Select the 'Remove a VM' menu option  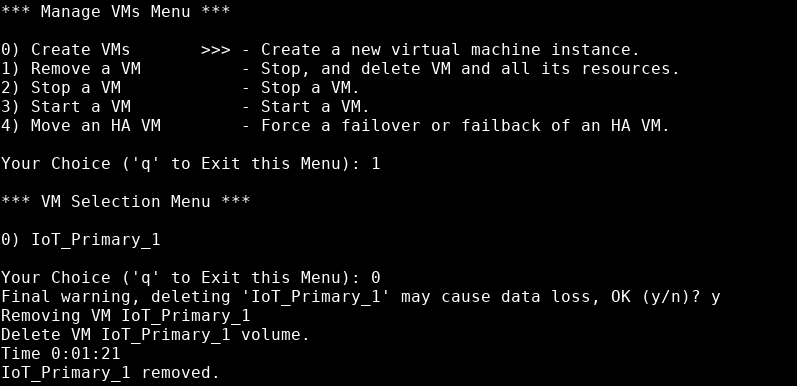click(70, 68)
